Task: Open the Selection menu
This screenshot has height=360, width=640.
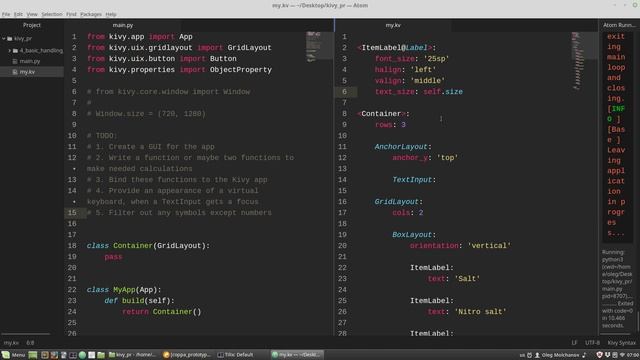Action: point(52,14)
